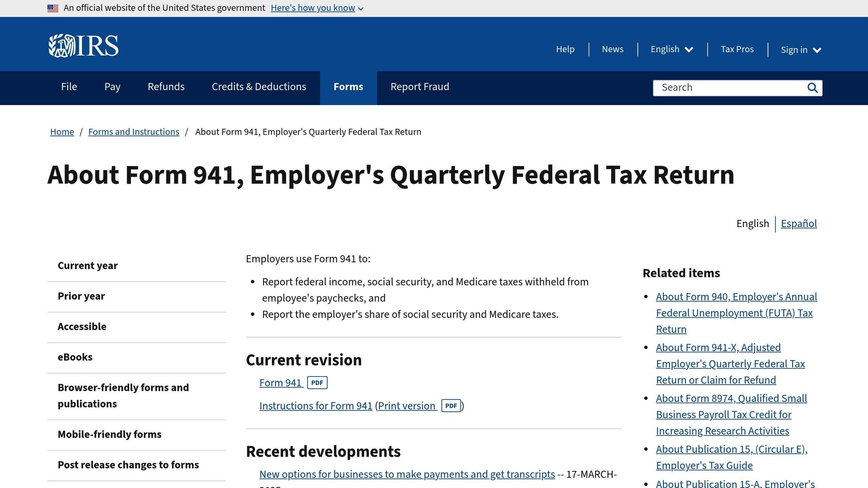Open Post release changes to forms

[x=136, y=465]
